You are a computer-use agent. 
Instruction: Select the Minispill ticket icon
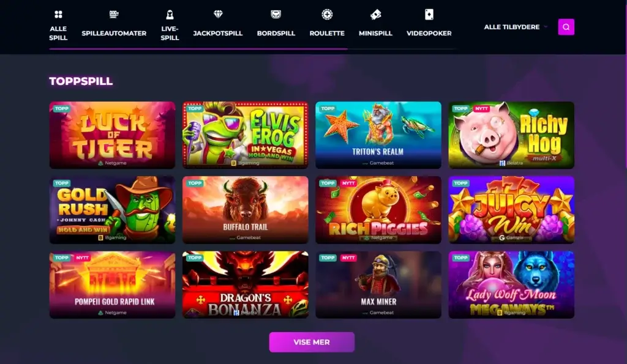pos(375,15)
